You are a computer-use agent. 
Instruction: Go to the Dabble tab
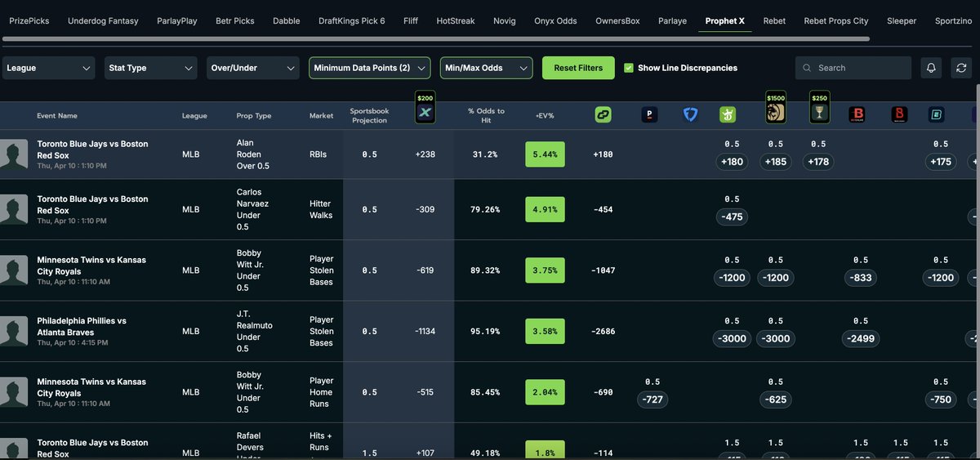click(287, 20)
